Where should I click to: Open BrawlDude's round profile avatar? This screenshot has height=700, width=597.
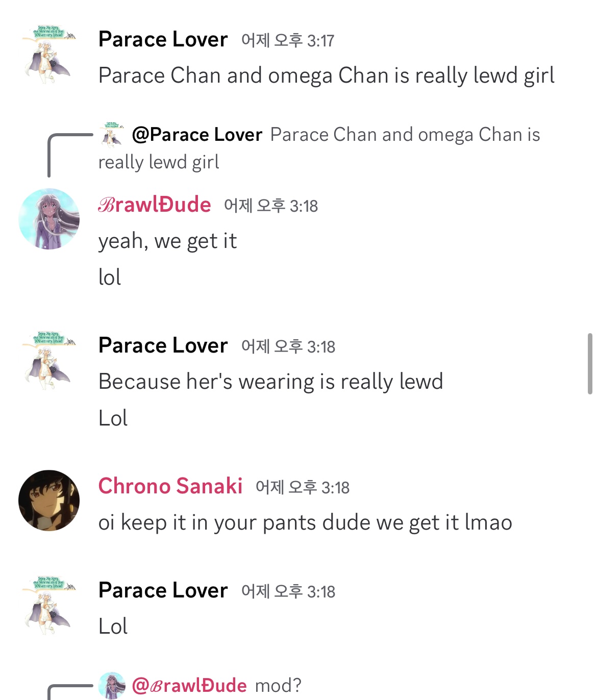tap(49, 219)
